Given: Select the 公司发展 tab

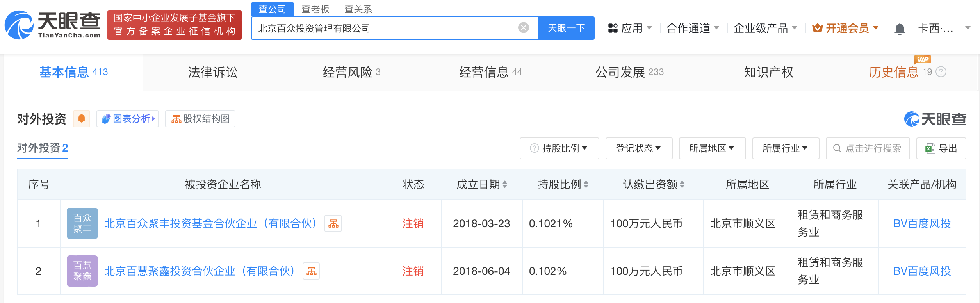Looking at the screenshot, I should pos(629,72).
